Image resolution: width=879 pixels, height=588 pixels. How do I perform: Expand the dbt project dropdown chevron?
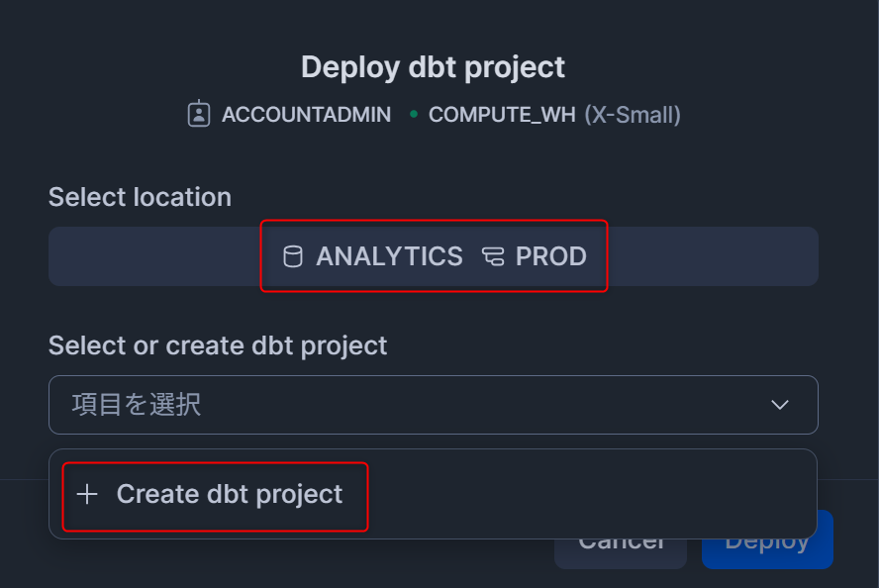tap(780, 405)
